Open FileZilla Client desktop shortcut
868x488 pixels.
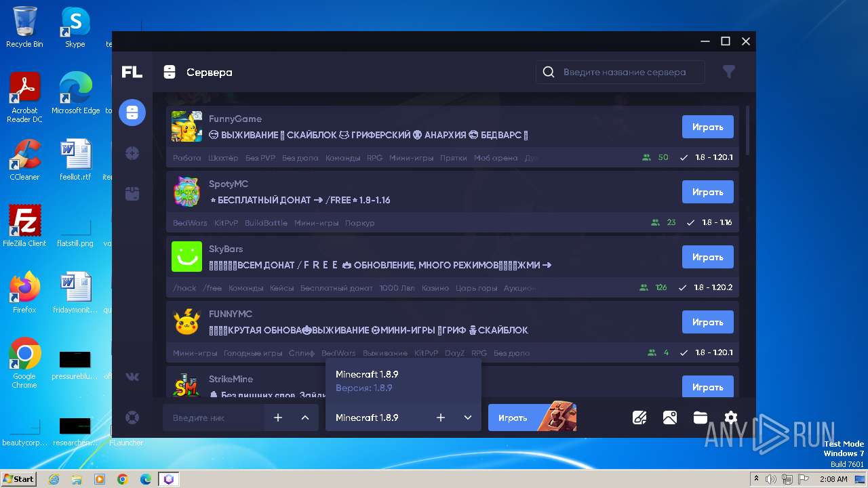coord(24,226)
